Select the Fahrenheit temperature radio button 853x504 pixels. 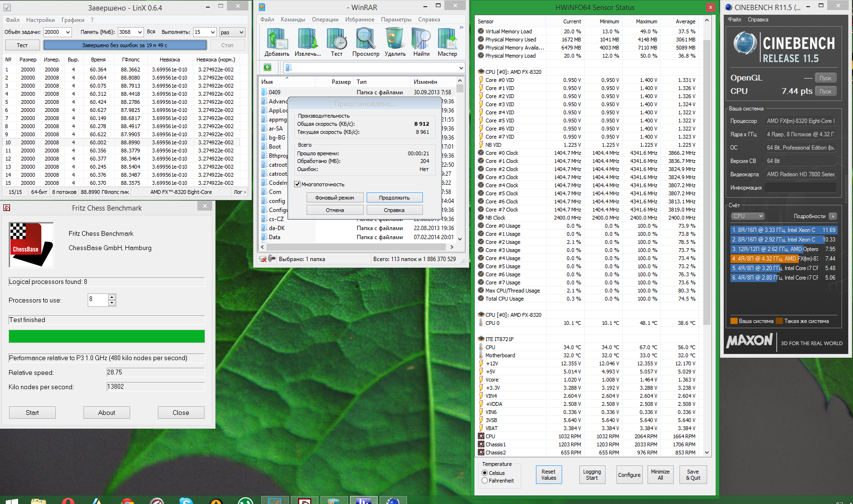[485, 481]
